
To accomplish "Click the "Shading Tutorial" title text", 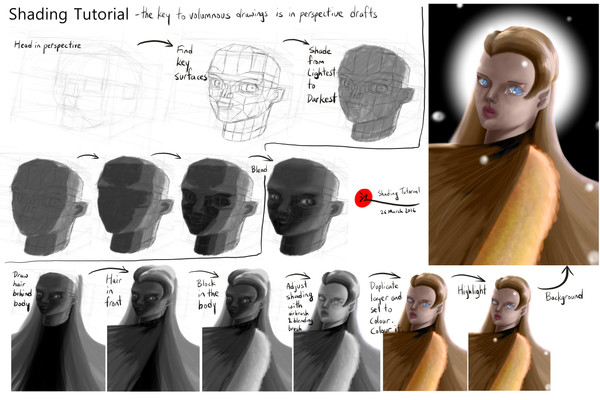I will [x=69, y=15].
